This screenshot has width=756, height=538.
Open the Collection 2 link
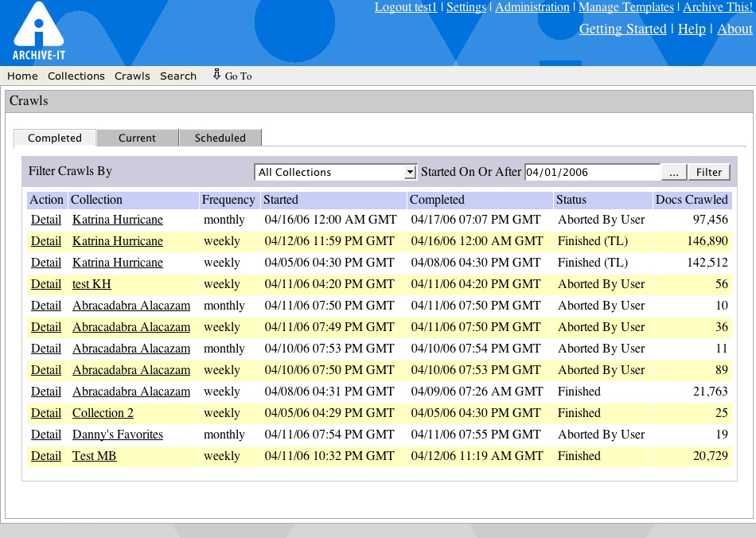tap(103, 413)
